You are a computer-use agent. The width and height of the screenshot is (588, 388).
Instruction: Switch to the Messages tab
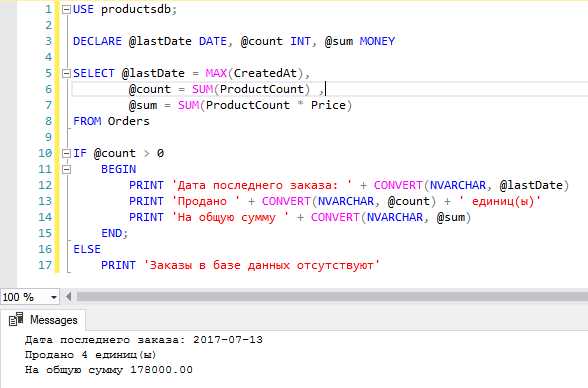43,320
